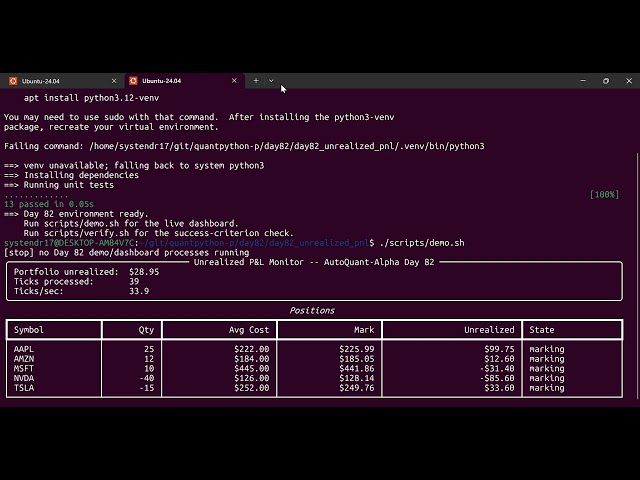Click 'Ticks/sec:' value 33.9
Image resolution: width=640 pixels, height=480 pixels.
point(139,291)
